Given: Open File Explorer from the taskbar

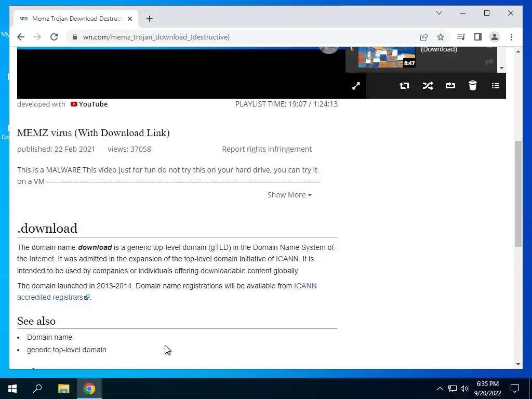Looking at the screenshot, I should [63, 389].
